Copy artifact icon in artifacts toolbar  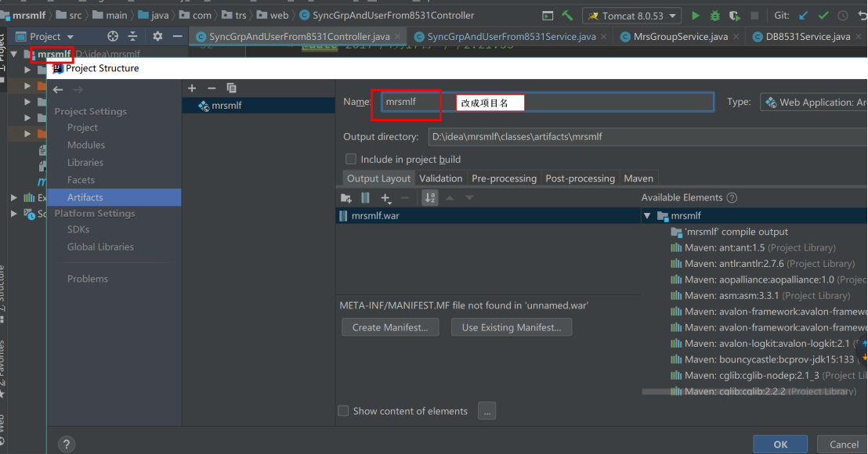pos(231,88)
